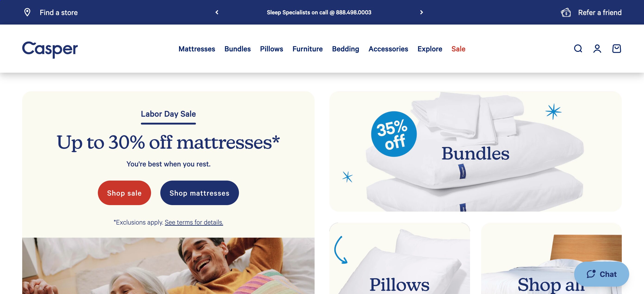Screen dimensions: 644x294
Task: Open the Bedding menu
Action: (346, 49)
